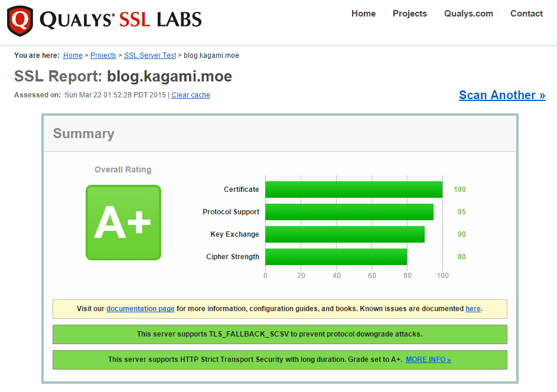Follow the Projects breadcrumb link

(103, 55)
